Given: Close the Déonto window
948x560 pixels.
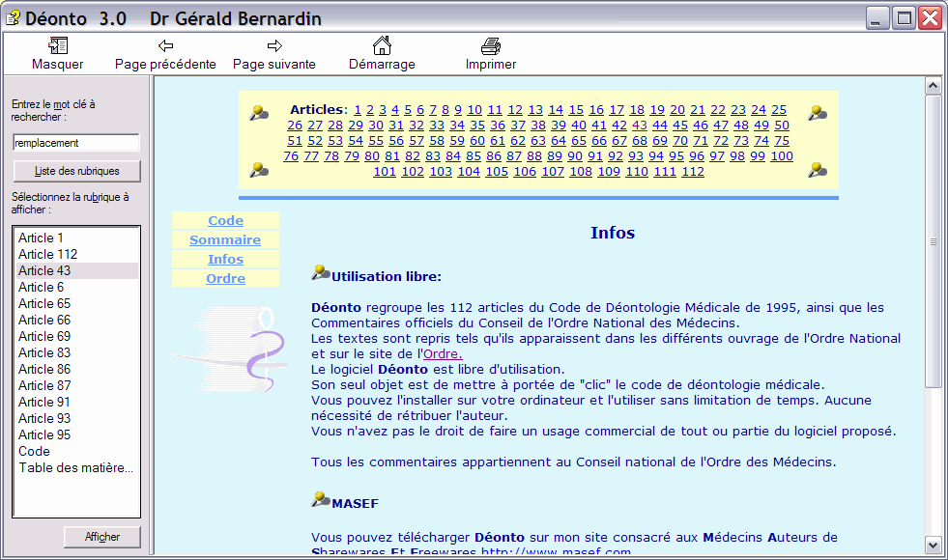Looking at the screenshot, I should tap(931, 18).
